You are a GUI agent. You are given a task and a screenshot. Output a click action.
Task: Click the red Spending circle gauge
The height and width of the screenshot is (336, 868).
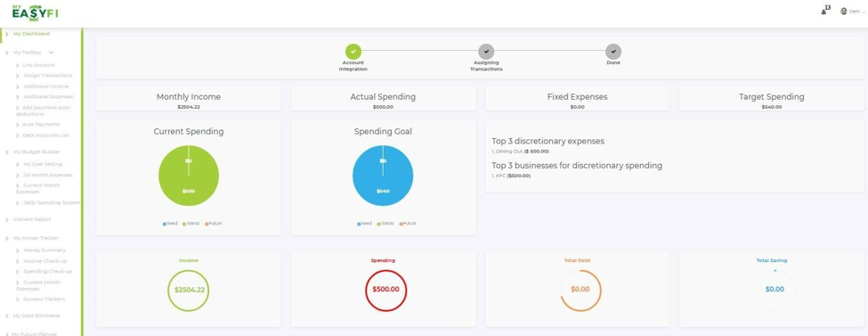385,290
